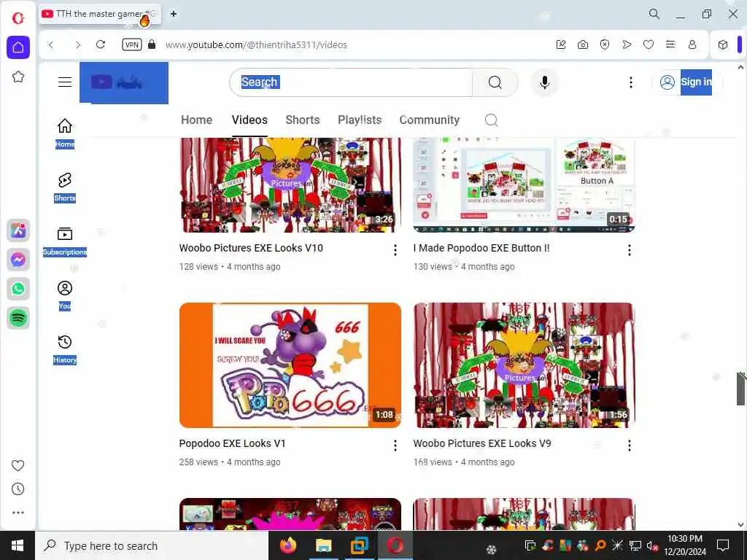This screenshot has height=560, width=747.
Task: Open Woobo Pictures EXE Looks V10 title link
Action: 251,248
